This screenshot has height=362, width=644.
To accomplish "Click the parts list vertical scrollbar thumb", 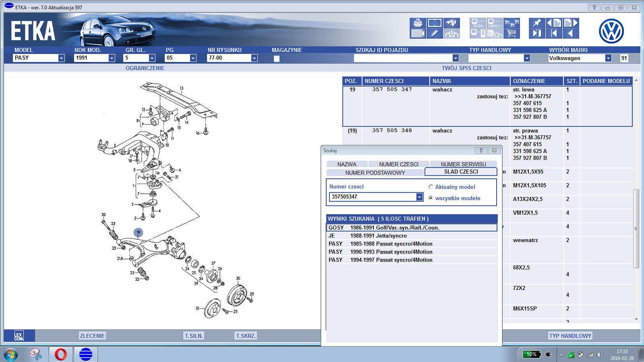I will coord(636,228).
